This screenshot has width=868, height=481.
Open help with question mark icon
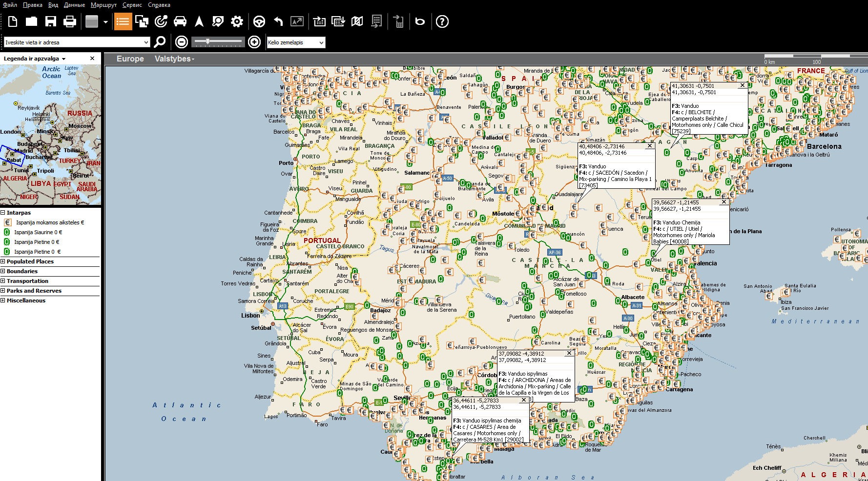(442, 21)
